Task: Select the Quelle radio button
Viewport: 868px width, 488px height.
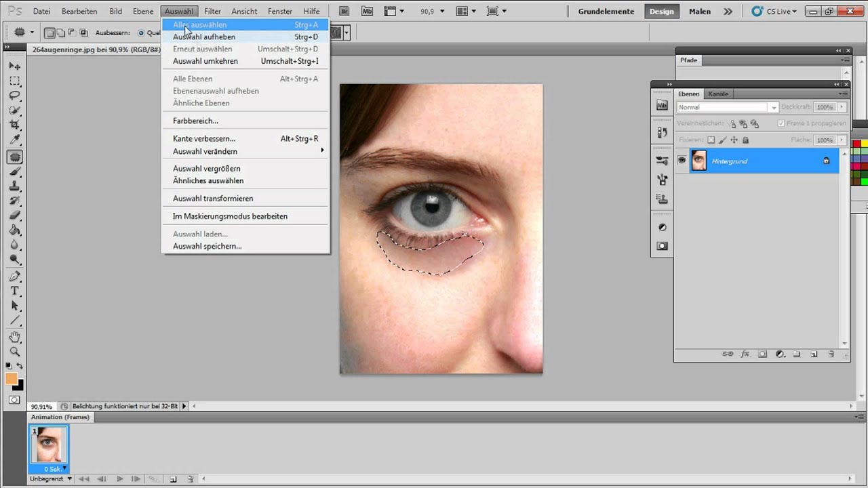Action: coord(141,33)
